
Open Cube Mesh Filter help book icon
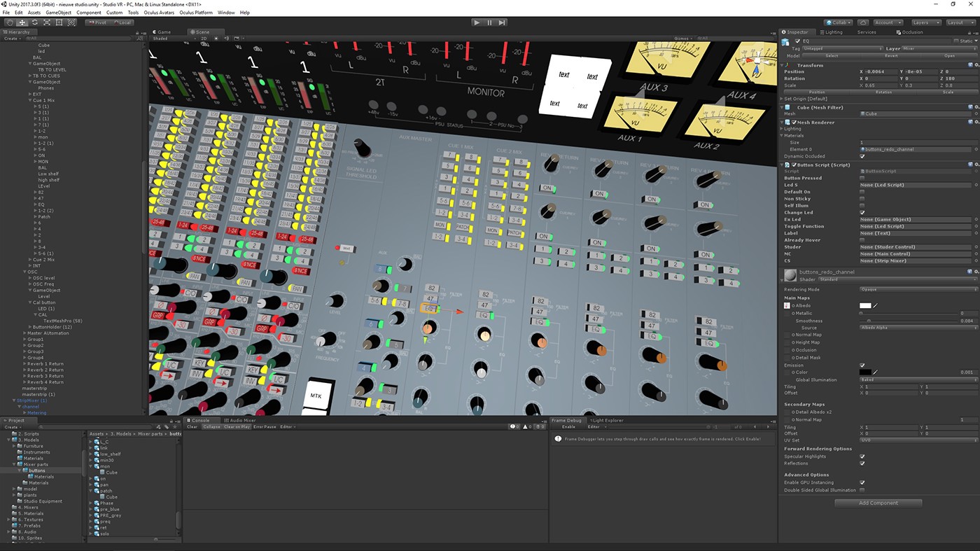(x=969, y=107)
